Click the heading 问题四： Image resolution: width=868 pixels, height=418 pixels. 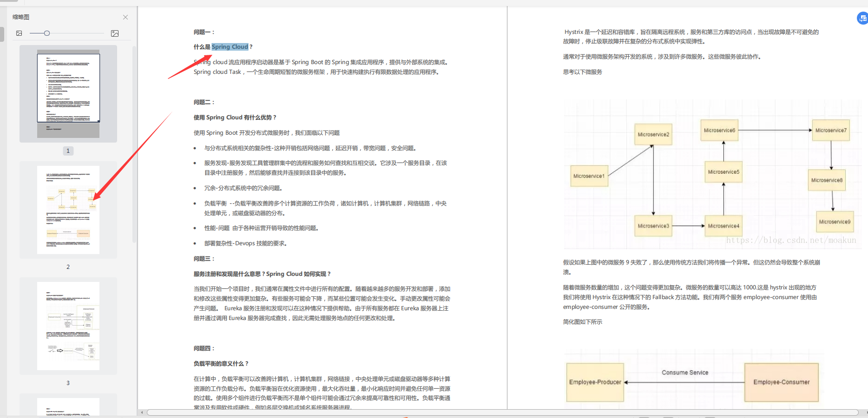(204, 348)
